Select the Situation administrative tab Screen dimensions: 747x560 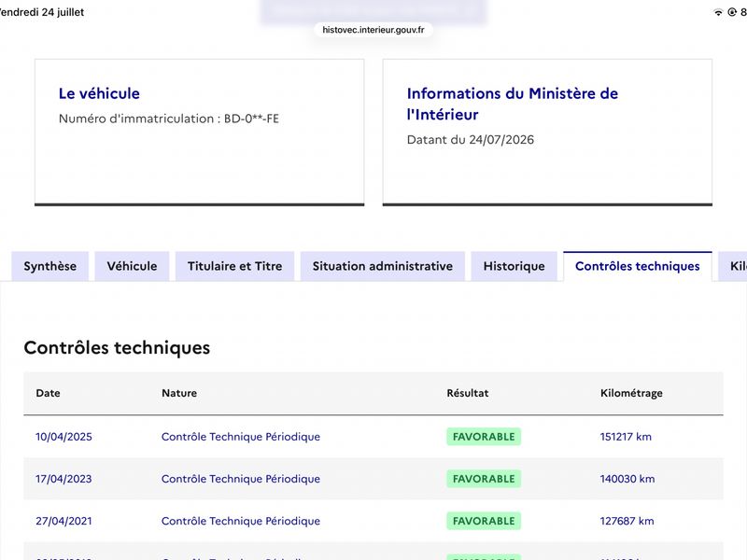pos(383,266)
